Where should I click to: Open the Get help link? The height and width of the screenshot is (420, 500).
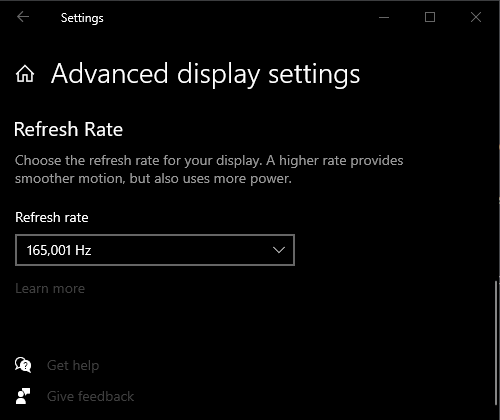[x=73, y=365]
